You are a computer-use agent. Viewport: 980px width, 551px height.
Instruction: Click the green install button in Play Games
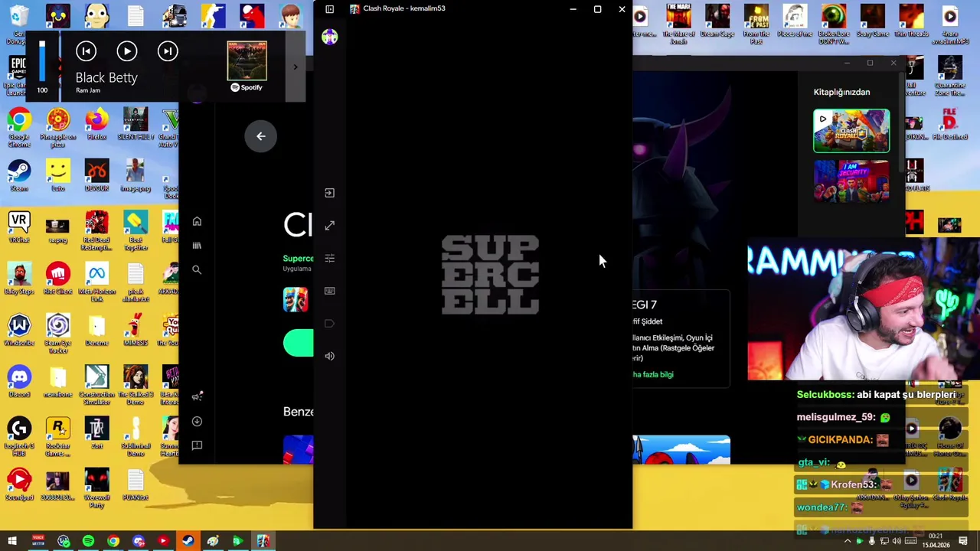coord(298,343)
